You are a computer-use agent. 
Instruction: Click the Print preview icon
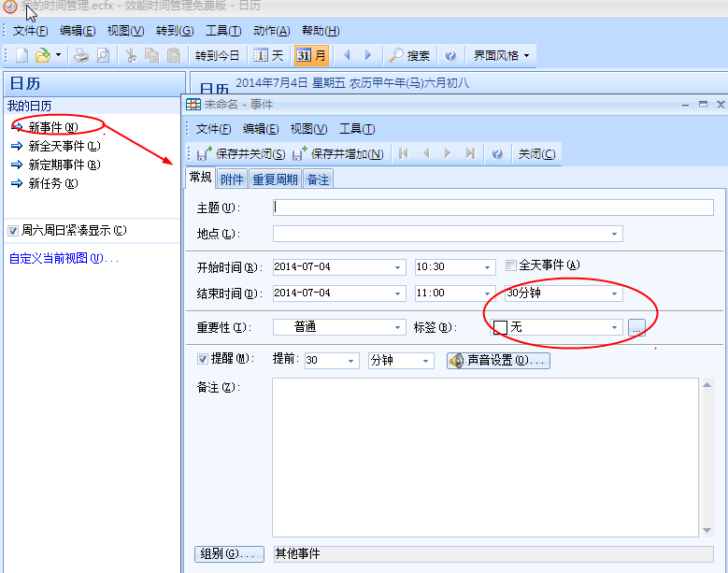(103, 56)
